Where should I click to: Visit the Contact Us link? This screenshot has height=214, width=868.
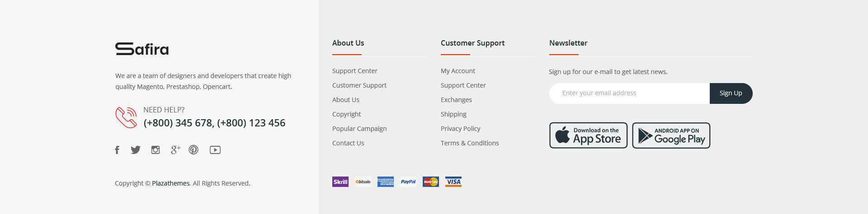coord(348,143)
